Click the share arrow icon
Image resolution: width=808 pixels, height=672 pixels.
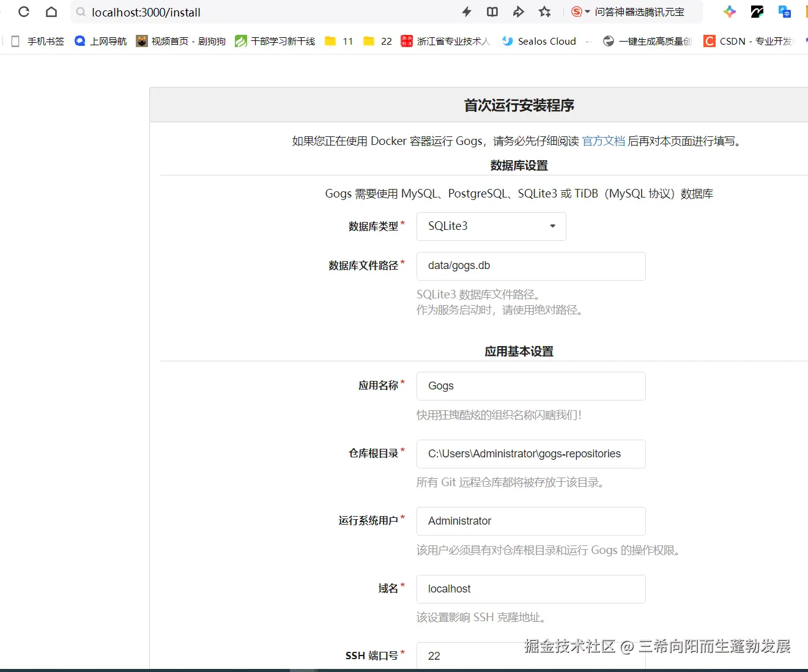(x=519, y=12)
